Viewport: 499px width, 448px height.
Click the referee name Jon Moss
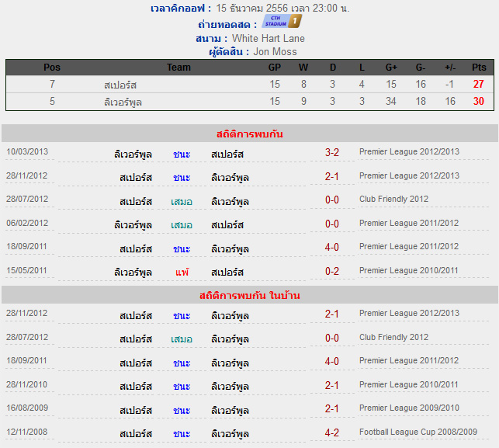275,51
